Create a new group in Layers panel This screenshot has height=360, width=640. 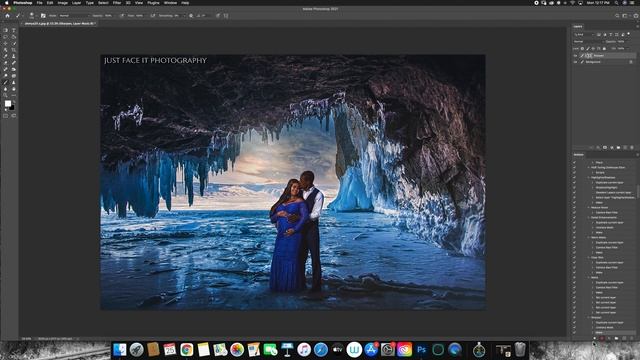[618, 147]
